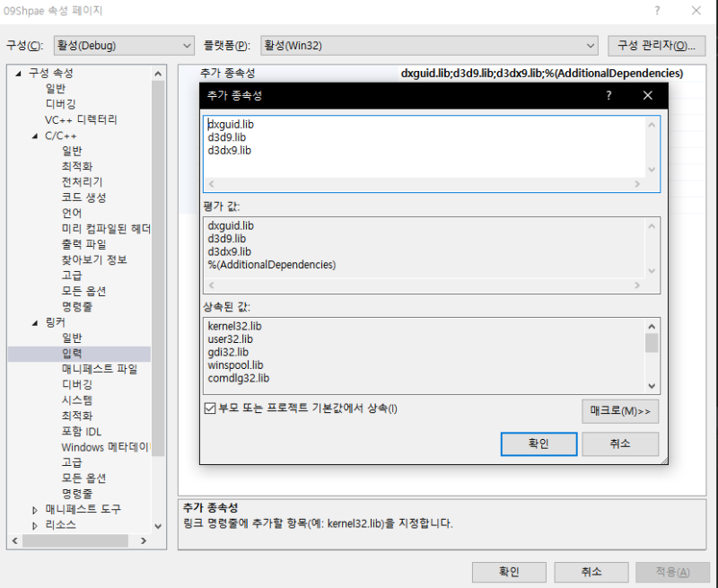Select Windows 메타데이터 tree item
Screen dimensions: 718x588
pos(105,447)
